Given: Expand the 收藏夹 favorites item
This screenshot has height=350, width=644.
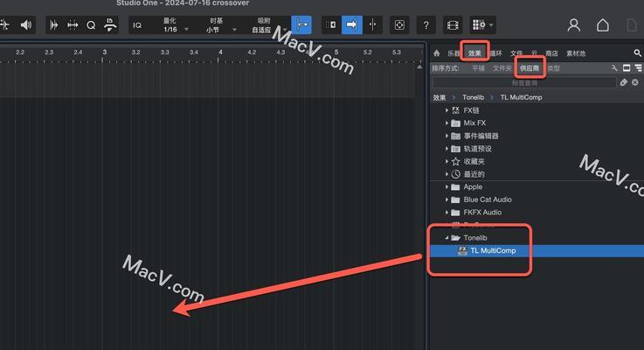Looking at the screenshot, I should [x=447, y=161].
